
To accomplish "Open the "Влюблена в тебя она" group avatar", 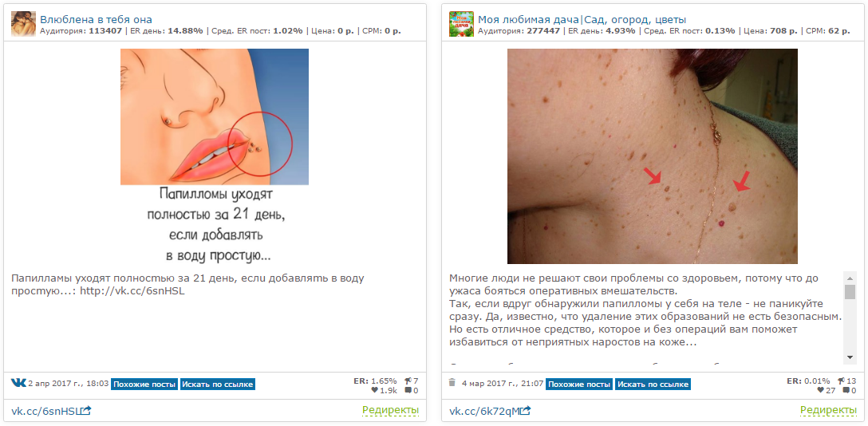I will click(x=23, y=24).
